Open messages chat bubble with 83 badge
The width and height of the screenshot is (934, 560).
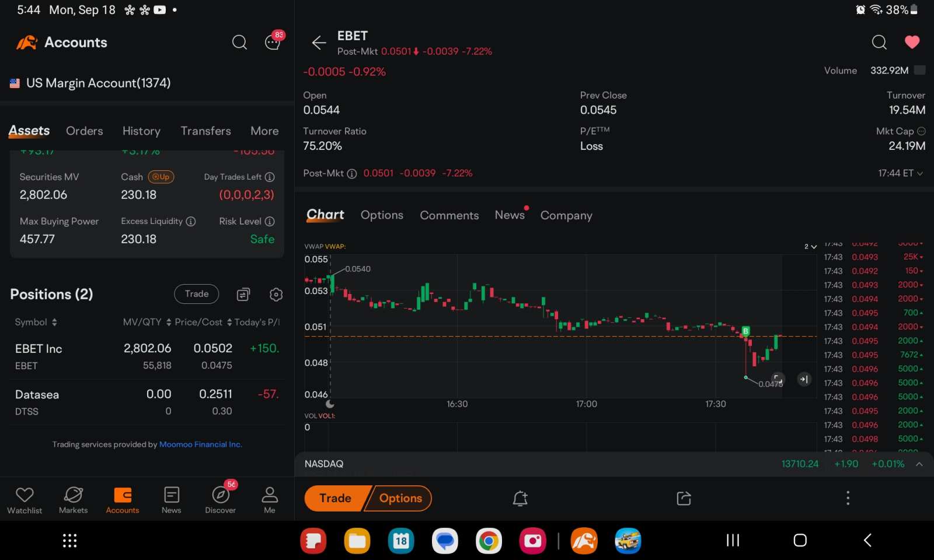coord(273,41)
